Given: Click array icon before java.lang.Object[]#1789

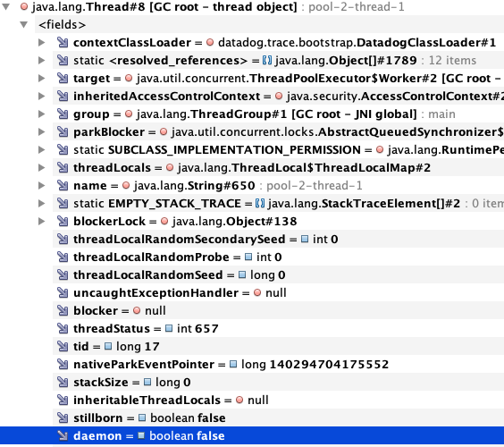Looking at the screenshot, I should (267, 61).
